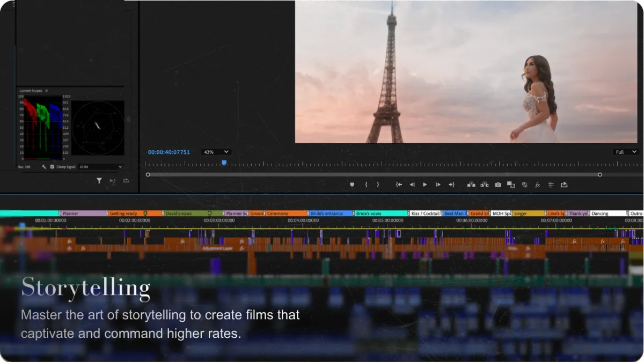Select the Lina's Speech chapter marker
This screenshot has height=362, width=644.
click(556, 213)
